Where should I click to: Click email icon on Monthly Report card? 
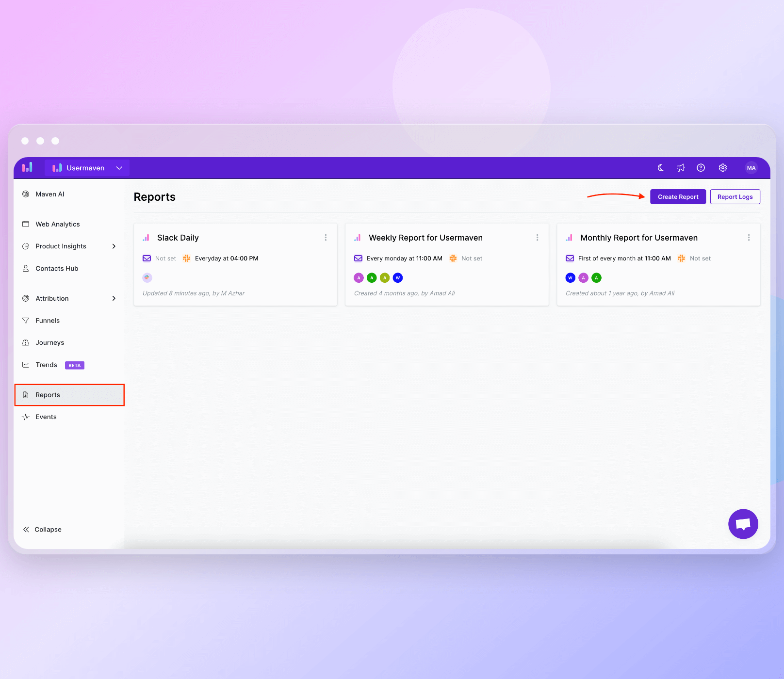click(x=570, y=258)
